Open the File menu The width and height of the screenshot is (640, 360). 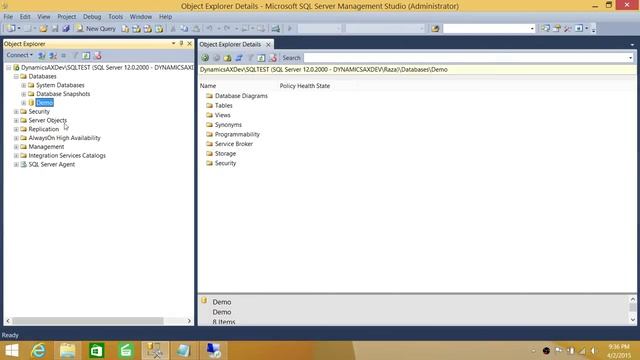tap(8, 17)
